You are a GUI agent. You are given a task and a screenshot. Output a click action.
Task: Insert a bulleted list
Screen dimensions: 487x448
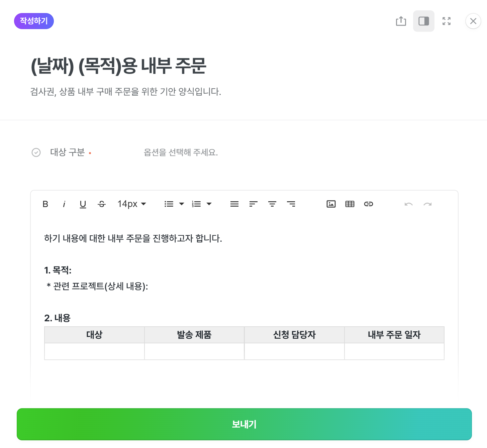pos(169,204)
